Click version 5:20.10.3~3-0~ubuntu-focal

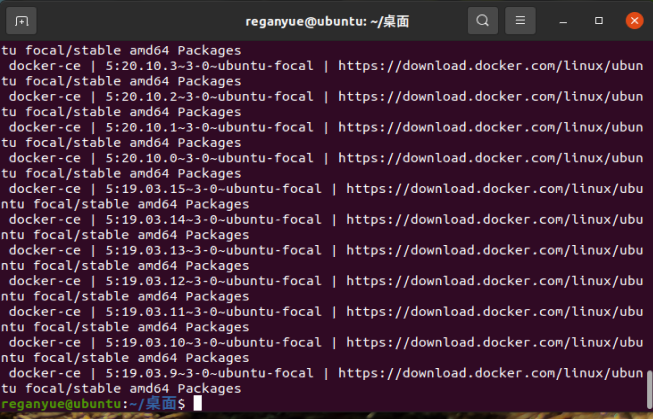coord(209,66)
